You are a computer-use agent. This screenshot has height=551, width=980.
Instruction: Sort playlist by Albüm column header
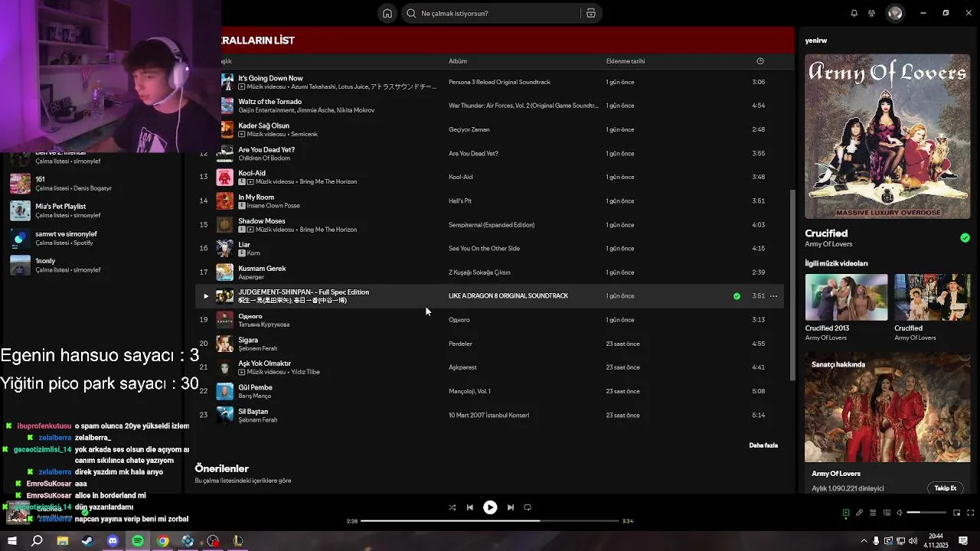pyautogui.click(x=458, y=61)
